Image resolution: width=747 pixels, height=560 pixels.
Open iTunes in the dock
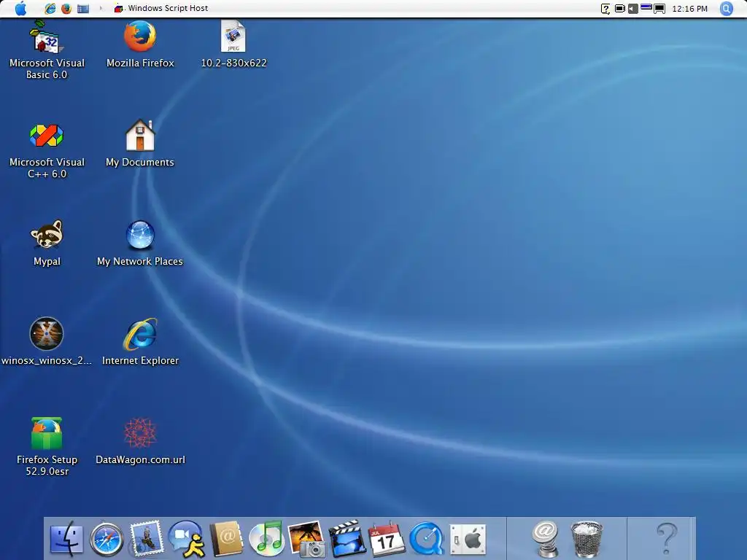click(267, 539)
